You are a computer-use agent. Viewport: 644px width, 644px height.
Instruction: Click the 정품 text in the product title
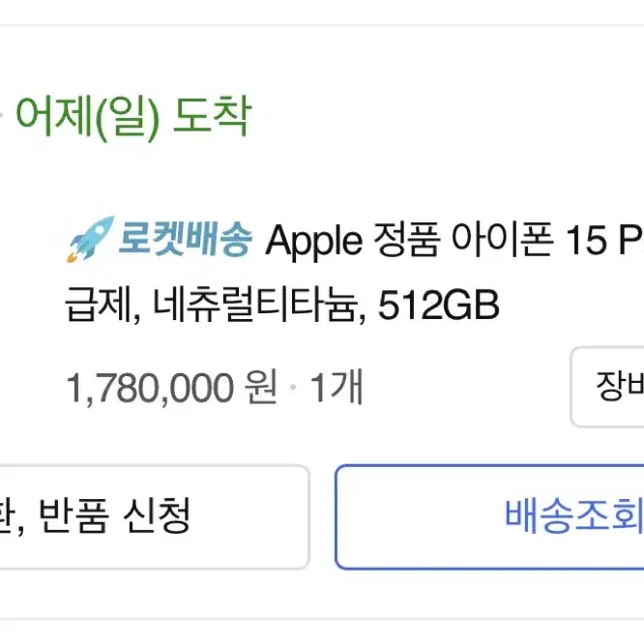point(406,239)
